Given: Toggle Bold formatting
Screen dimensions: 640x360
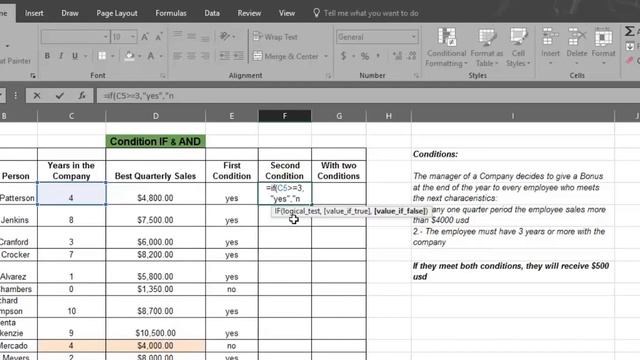Looking at the screenshot, I should pyautogui.click(x=47, y=56).
